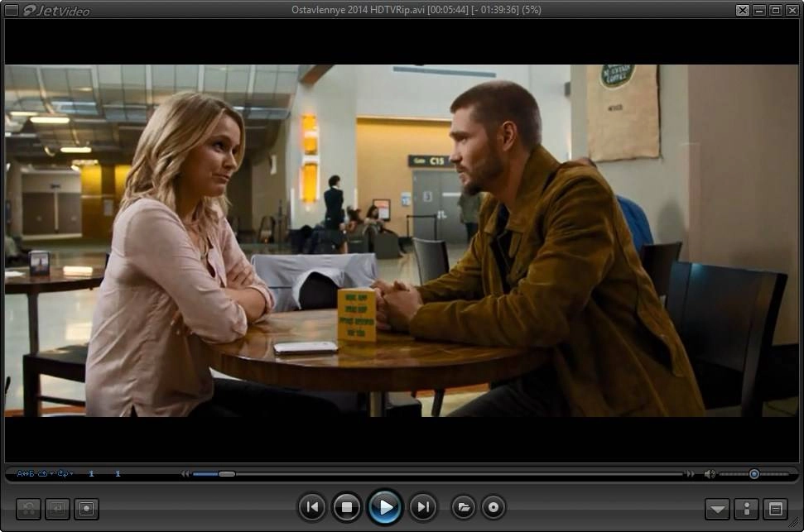Click the rewind arrows left of the seek bar
Image resolution: width=804 pixels, height=532 pixels.
click(x=185, y=474)
